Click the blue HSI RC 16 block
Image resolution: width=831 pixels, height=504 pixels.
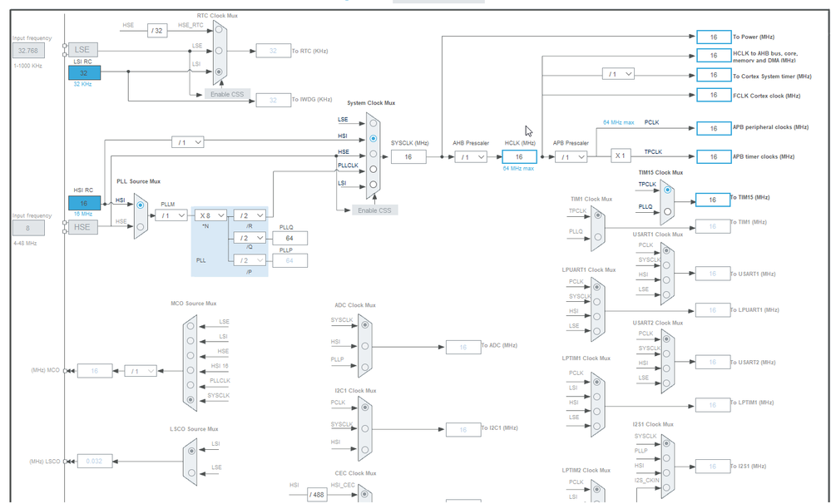click(84, 203)
